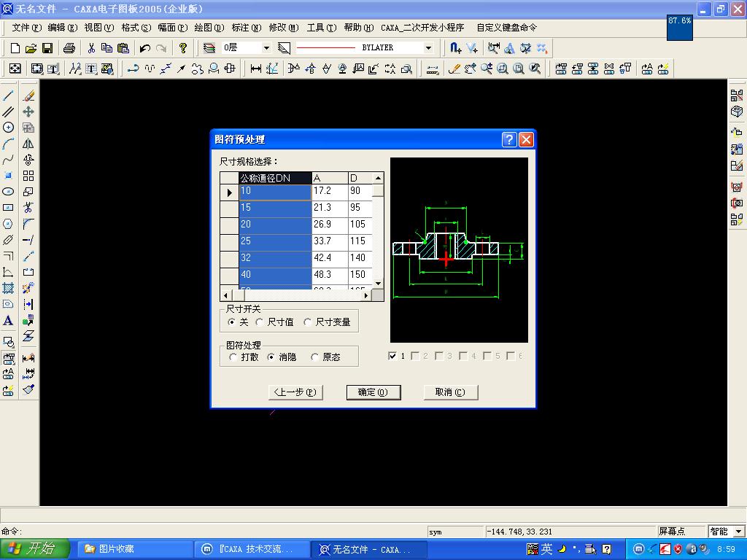
Task: Select 关 dimension switch radio
Action: click(x=231, y=322)
